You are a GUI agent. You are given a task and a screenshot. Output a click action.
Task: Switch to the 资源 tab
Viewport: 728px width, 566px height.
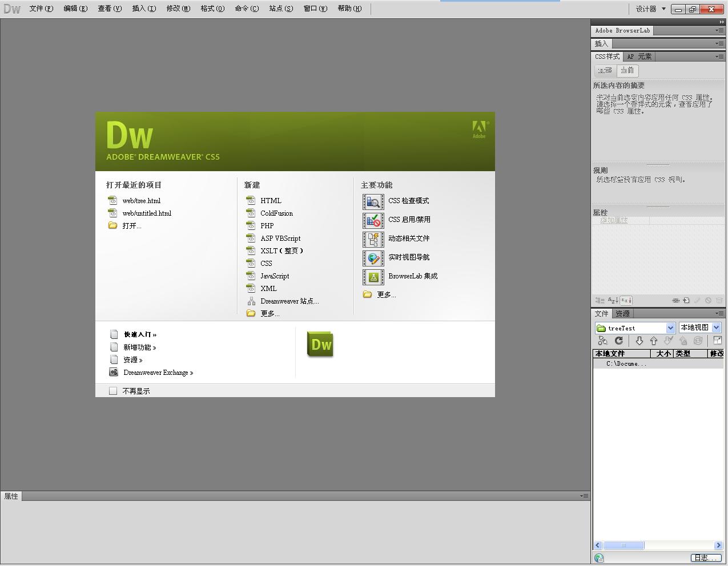coord(622,314)
